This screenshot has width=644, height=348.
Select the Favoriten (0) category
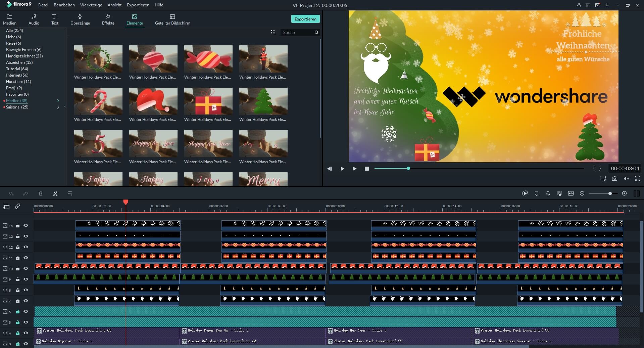pyautogui.click(x=17, y=94)
